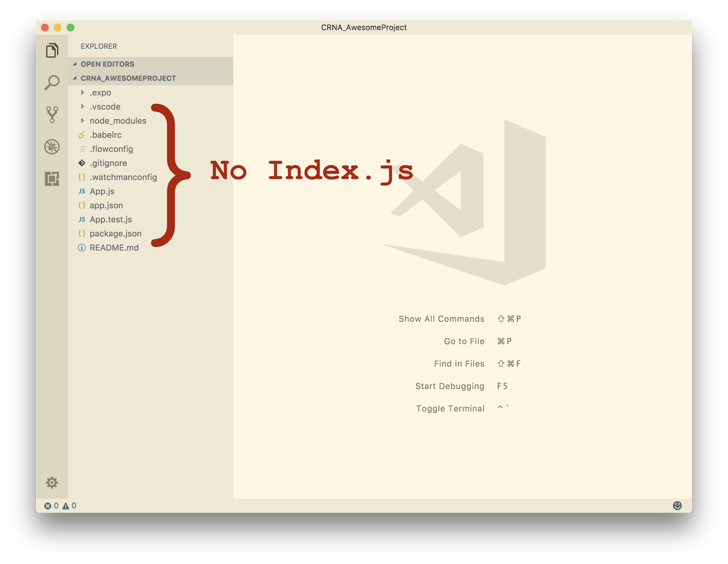This screenshot has height=564, width=728.
Task: Minimize the window with the yellow button
Action: click(57, 27)
